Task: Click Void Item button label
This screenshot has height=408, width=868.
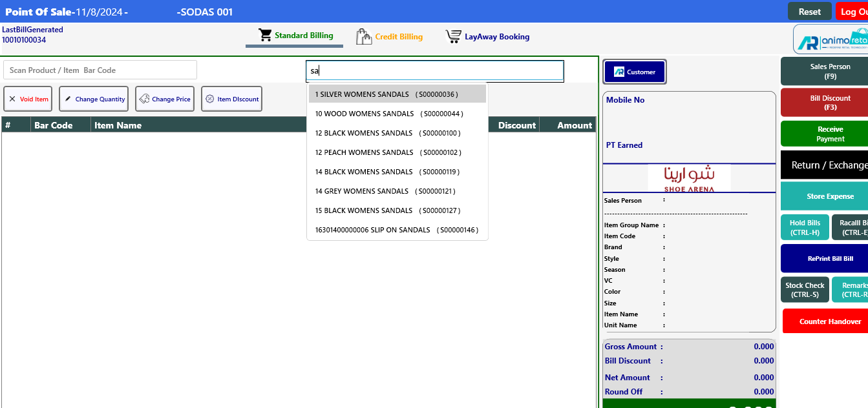Action: pyautogui.click(x=34, y=99)
